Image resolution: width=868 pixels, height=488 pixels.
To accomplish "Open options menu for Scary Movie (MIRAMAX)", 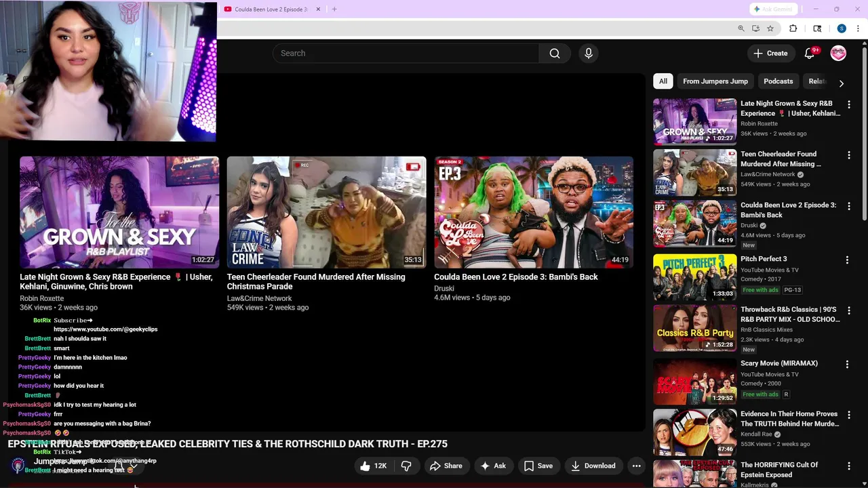I will pyautogui.click(x=847, y=365).
